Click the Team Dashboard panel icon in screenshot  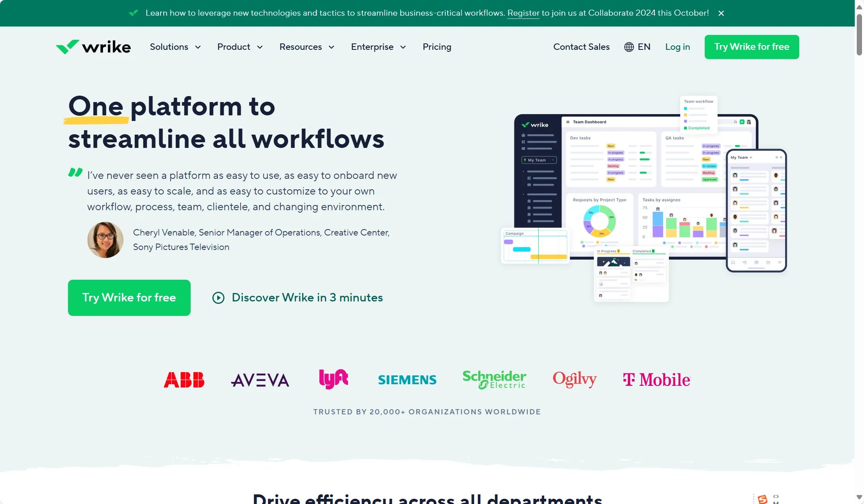pos(566,122)
